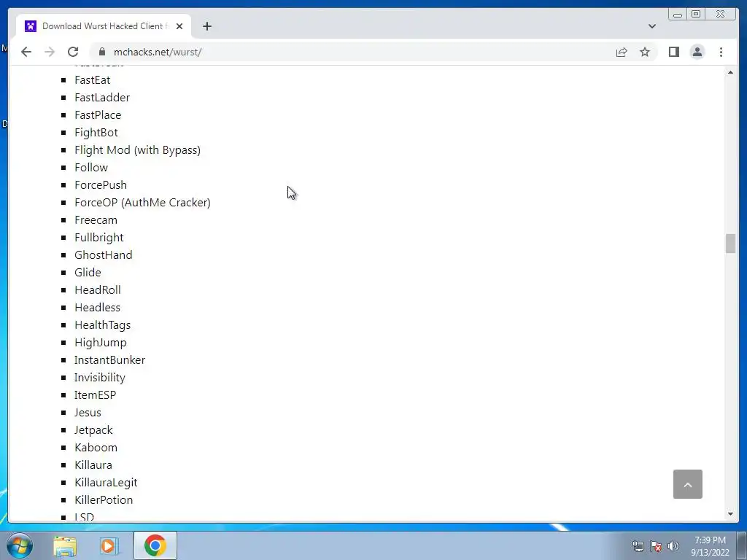The height and width of the screenshot is (560, 747).
Task: Open the network tray icon
Action: [638, 545]
